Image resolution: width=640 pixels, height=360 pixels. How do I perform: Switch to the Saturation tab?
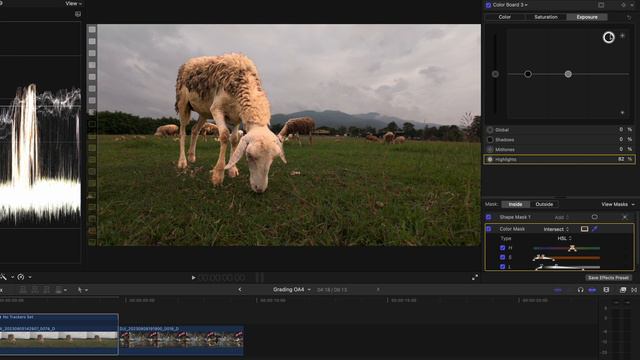546,17
